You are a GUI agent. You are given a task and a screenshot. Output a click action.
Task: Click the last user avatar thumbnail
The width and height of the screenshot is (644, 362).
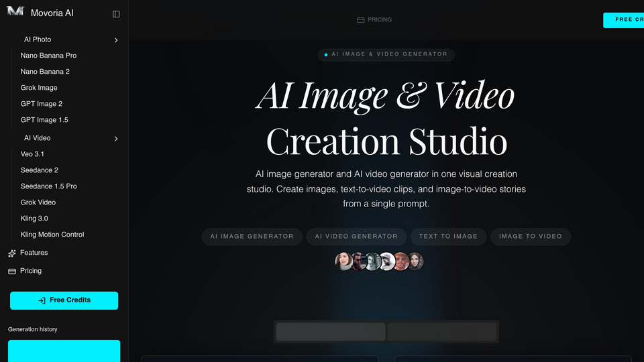pos(416,261)
